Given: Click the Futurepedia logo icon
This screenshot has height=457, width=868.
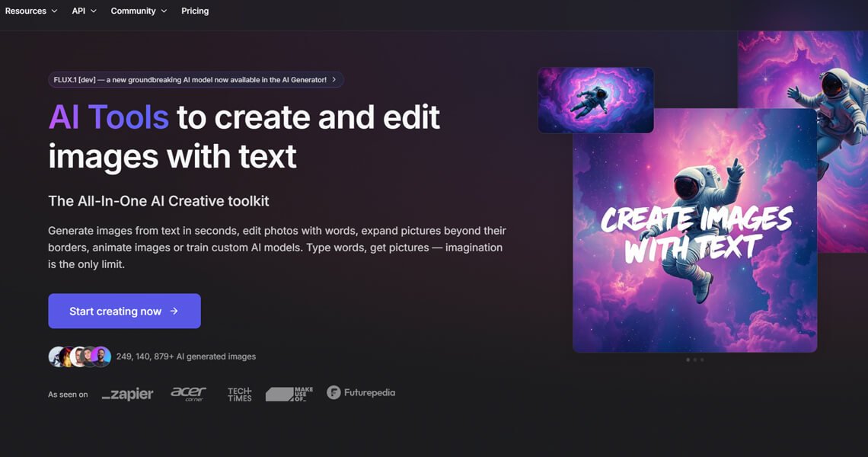Looking at the screenshot, I should point(333,393).
